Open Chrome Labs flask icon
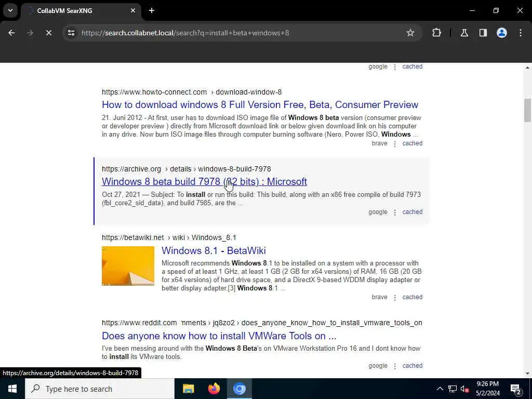Screen dimensions: 532x399 click(x=464, y=33)
